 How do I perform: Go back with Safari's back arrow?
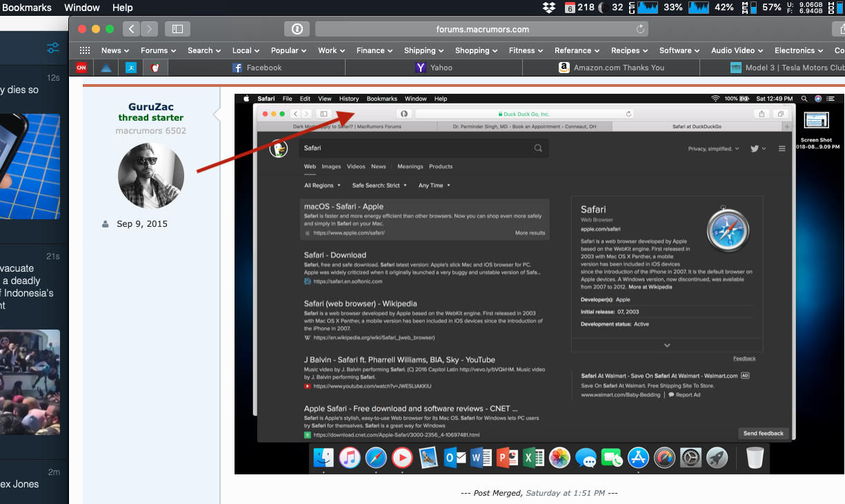pyautogui.click(x=132, y=29)
